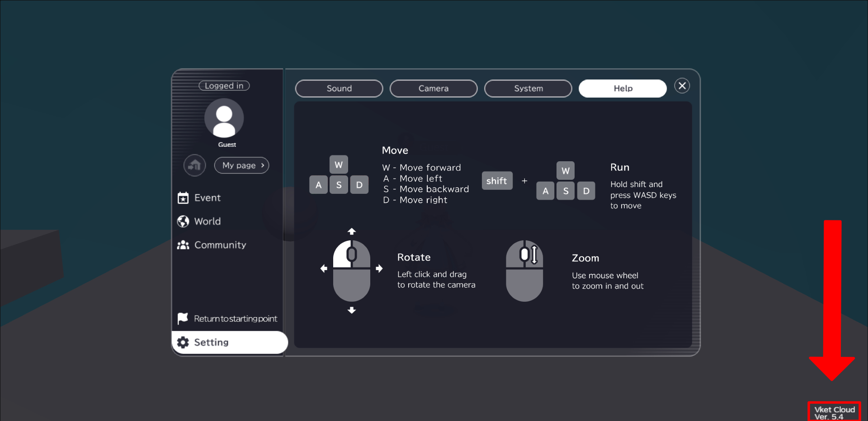Select Return to starting point
The height and width of the screenshot is (421, 868).
(236, 318)
